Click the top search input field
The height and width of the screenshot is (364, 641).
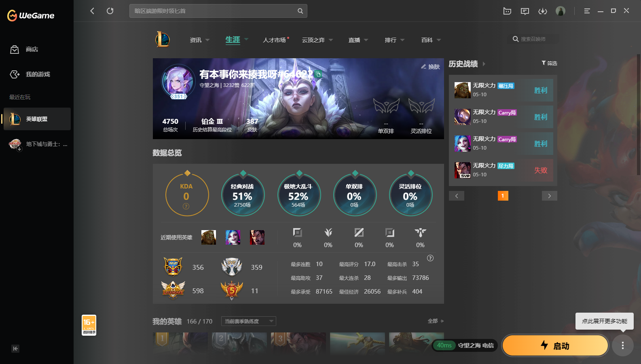point(218,11)
